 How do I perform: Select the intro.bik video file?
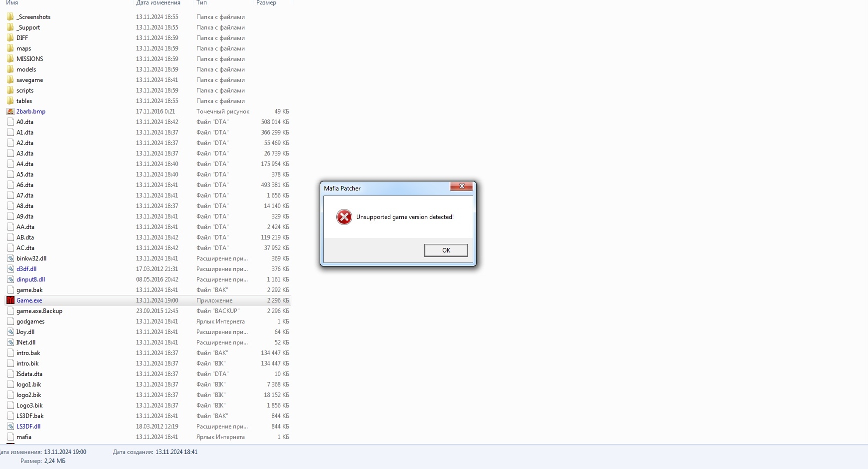(27, 363)
